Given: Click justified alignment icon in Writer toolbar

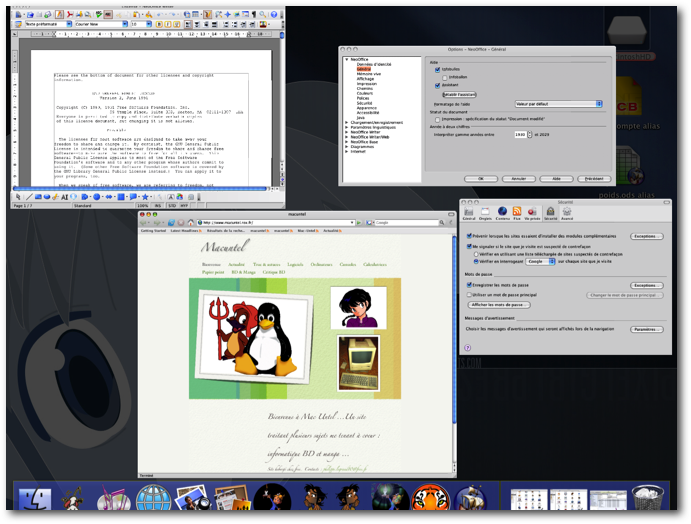Looking at the screenshot, I should [214, 24].
